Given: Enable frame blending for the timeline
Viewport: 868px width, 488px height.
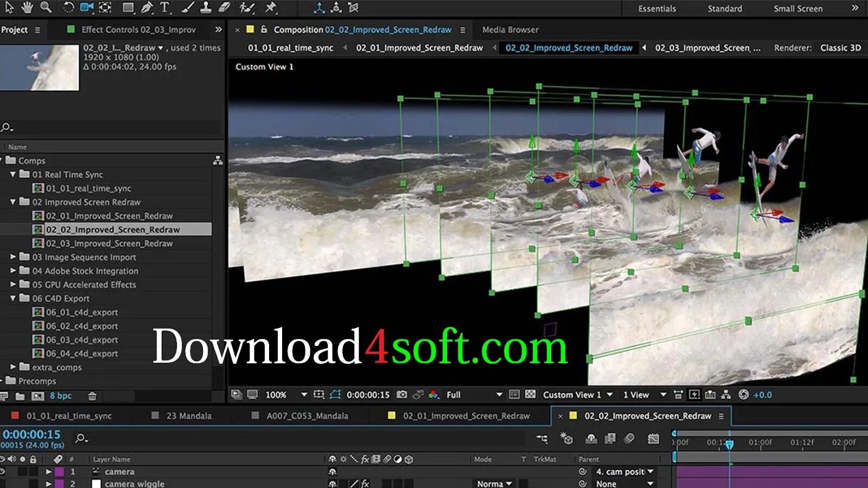Looking at the screenshot, I should 610,438.
